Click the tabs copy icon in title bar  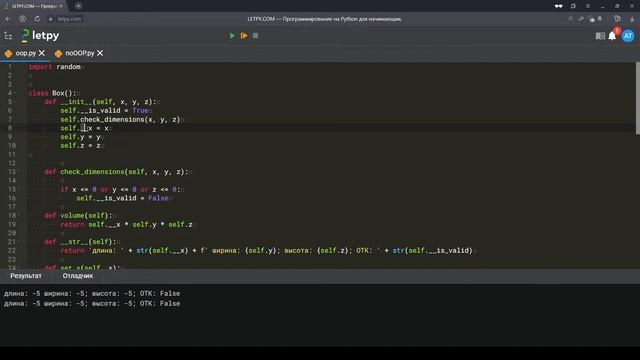click(573, 6)
